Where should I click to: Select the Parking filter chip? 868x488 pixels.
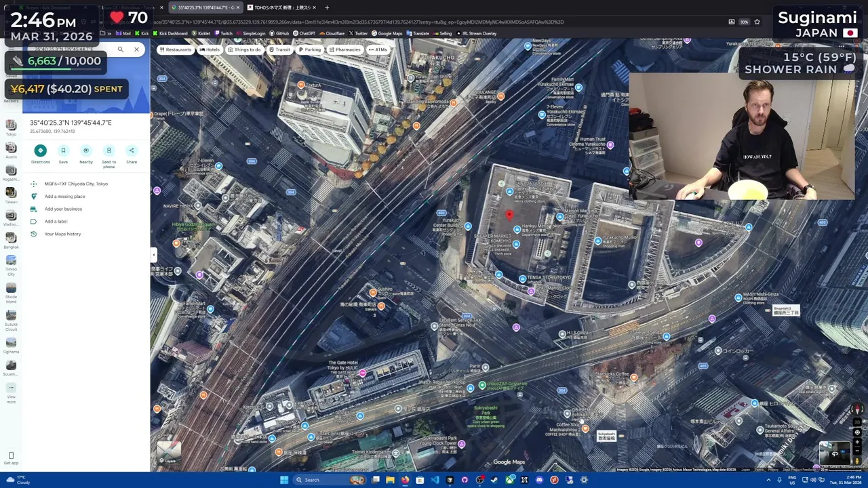tap(309, 49)
